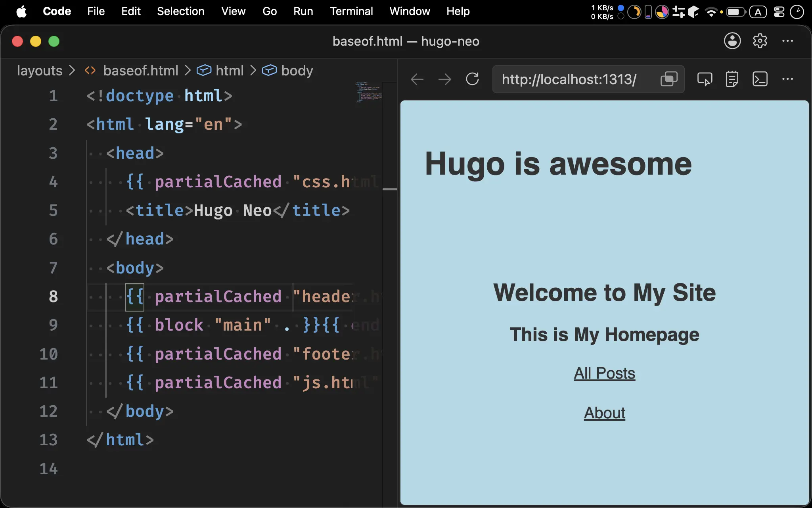This screenshot has width=812, height=508.
Task: Follow the About link in preview
Action: [x=604, y=413]
